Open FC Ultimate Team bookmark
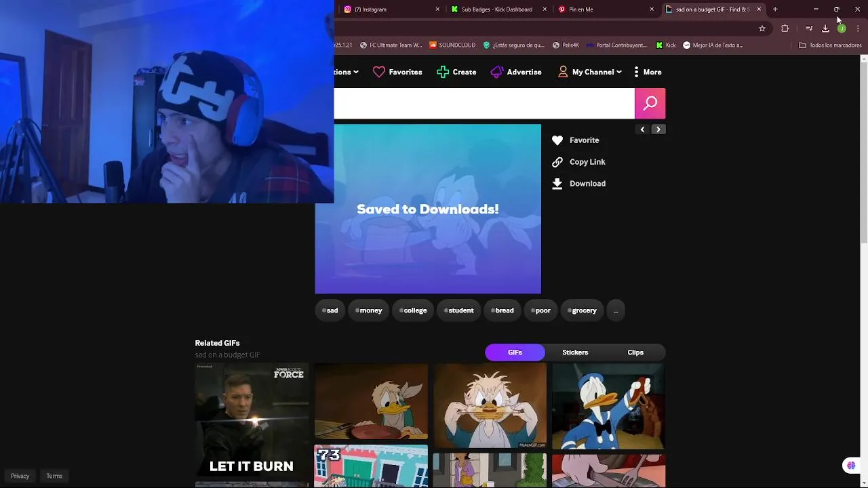 click(391, 45)
